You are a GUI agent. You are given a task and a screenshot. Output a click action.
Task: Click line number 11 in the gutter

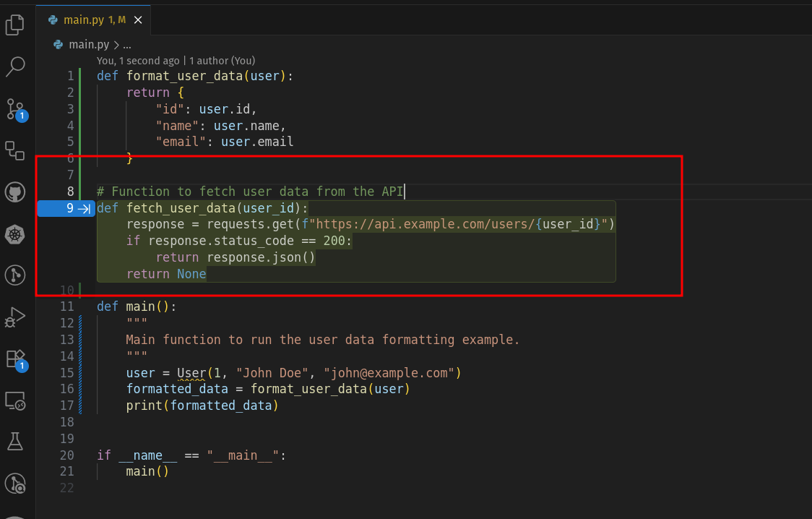click(x=67, y=306)
